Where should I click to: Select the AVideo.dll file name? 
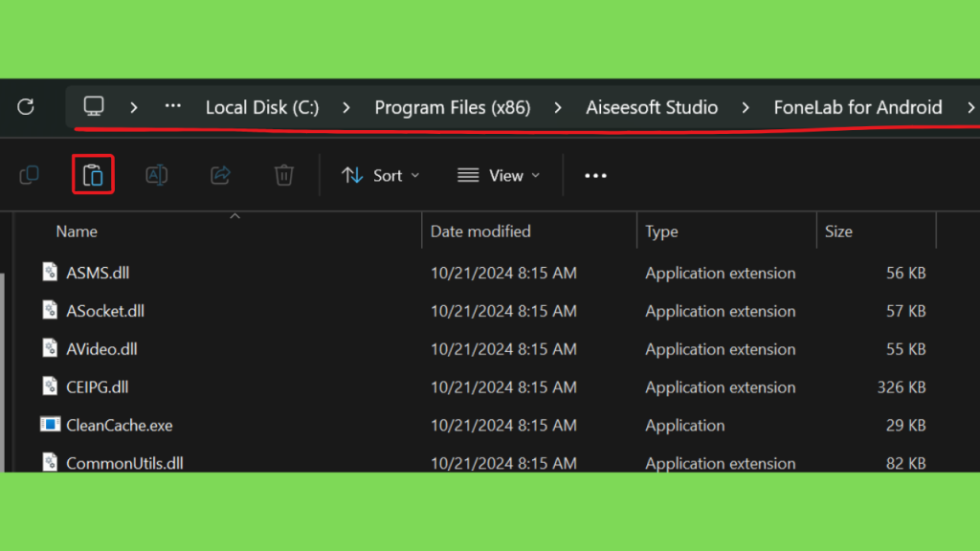(101, 349)
